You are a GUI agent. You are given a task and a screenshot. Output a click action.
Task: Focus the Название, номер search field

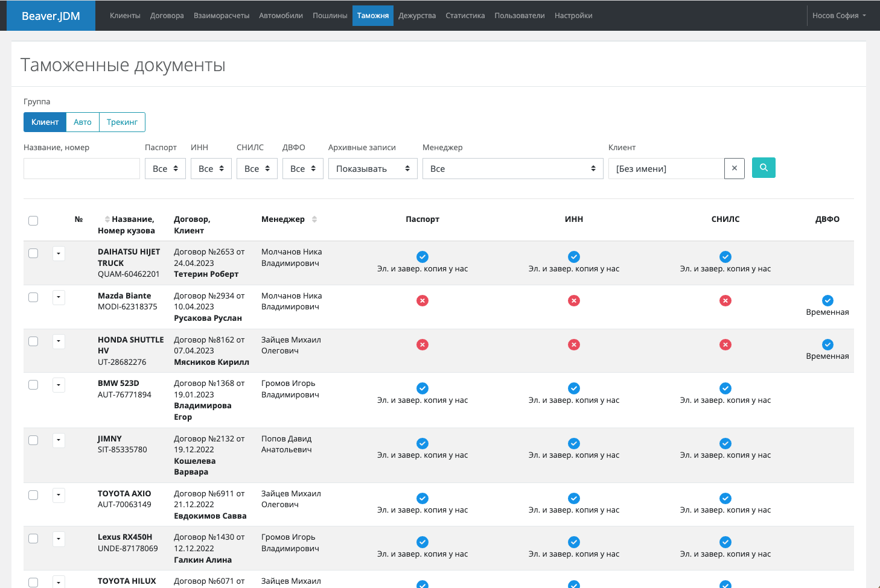pos(81,169)
